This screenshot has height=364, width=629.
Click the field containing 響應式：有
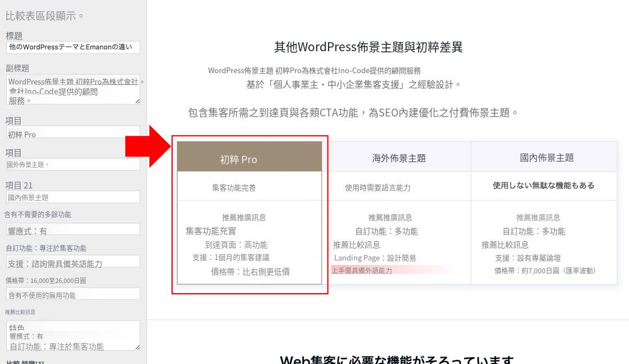click(73, 230)
